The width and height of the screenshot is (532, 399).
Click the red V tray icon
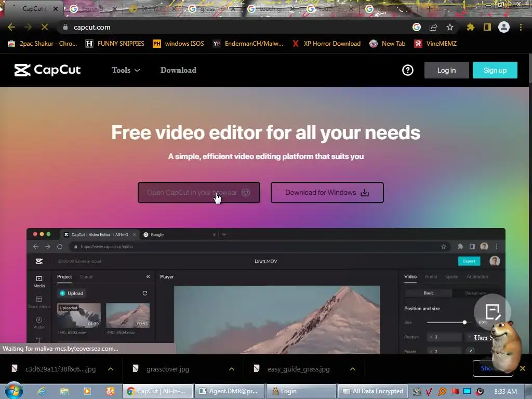(429, 392)
